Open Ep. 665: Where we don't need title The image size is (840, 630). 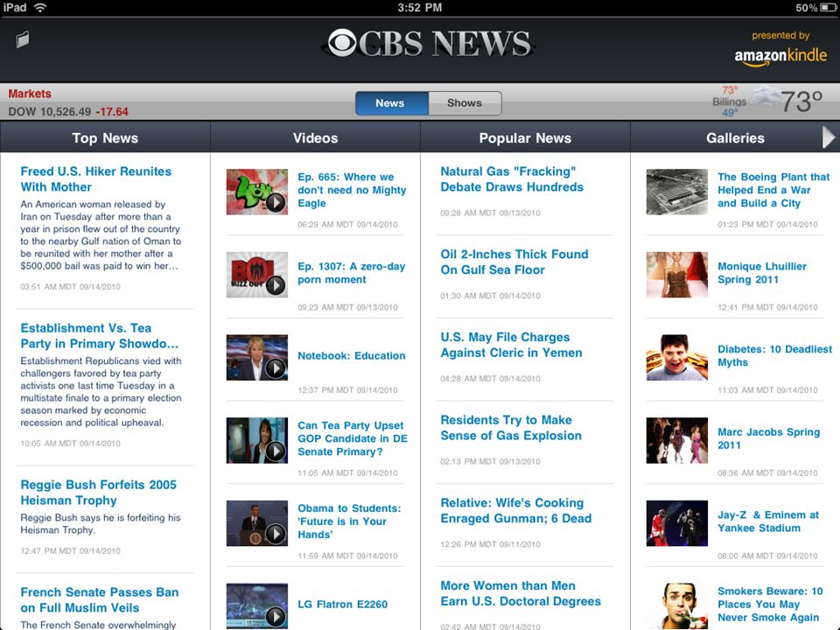(x=352, y=190)
